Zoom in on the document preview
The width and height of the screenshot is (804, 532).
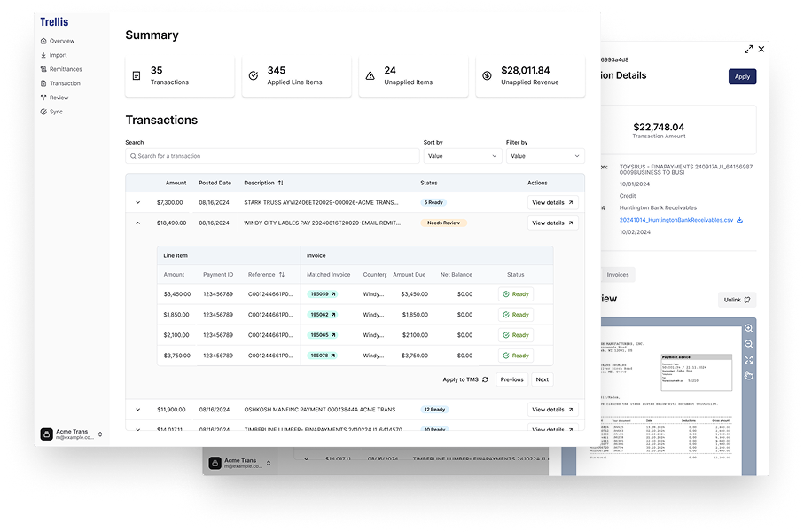click(748, 328)
